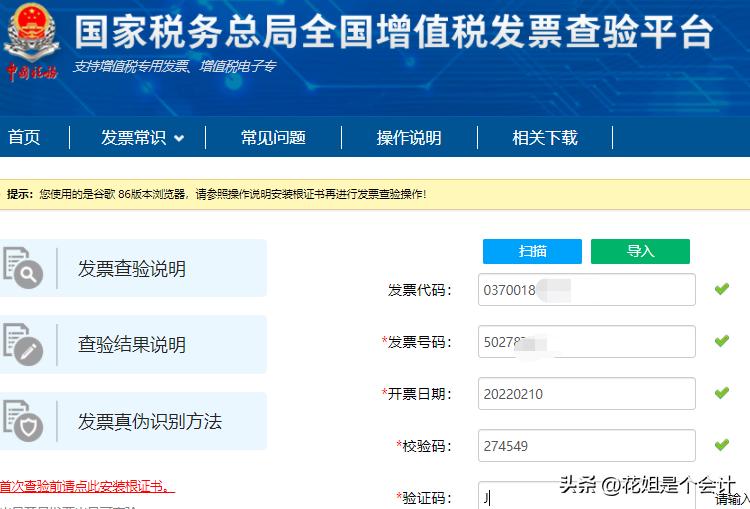Screen dimensions: 750x509
Task: Click the 发票号码 field label
Action: tap(417, 342)
